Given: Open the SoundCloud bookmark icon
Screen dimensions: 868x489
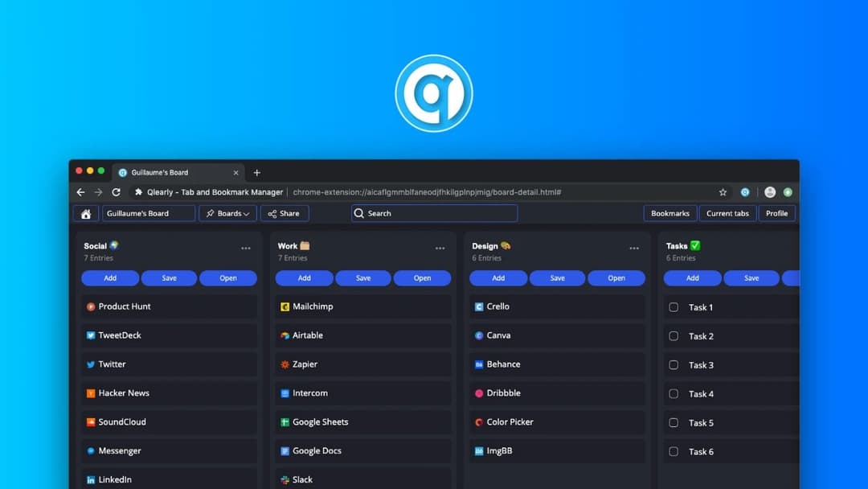Looking at the screenshot, I should pos(90,421).
